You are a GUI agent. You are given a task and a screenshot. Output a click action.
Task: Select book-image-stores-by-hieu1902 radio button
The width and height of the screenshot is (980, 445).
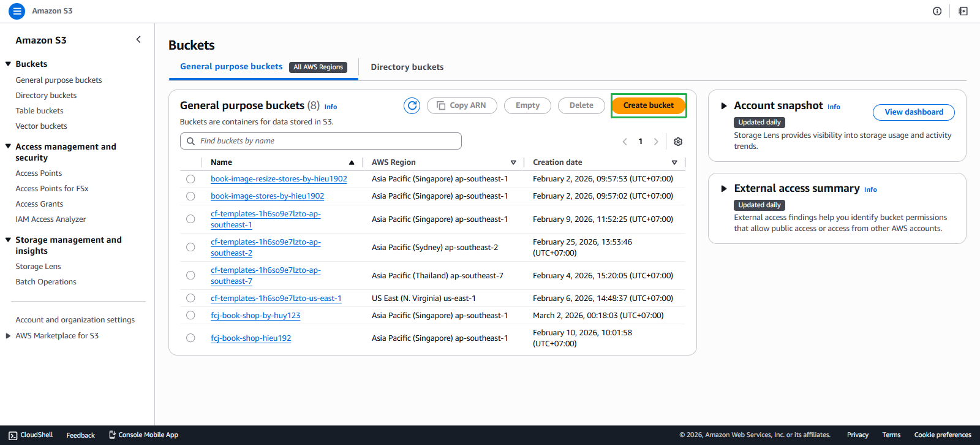point(190,196)
